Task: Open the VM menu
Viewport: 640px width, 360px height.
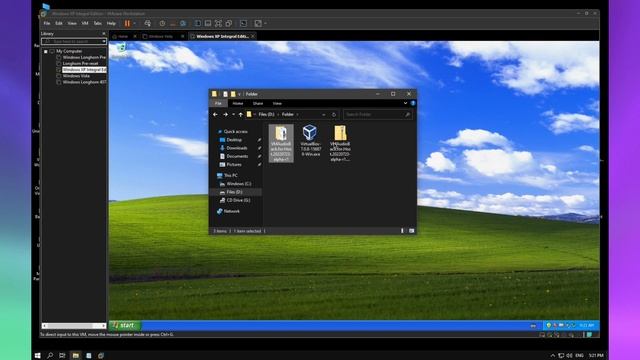Action: click(85, 24)
